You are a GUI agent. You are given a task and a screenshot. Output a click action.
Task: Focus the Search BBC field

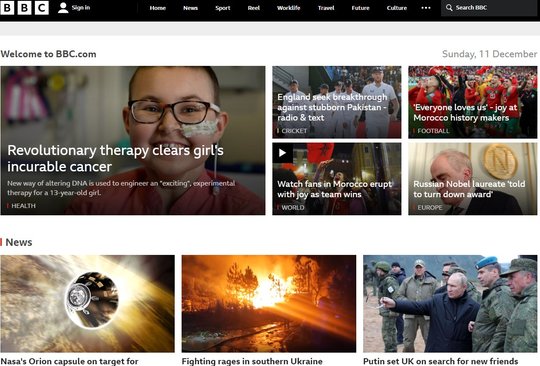(x=489, y=8)
